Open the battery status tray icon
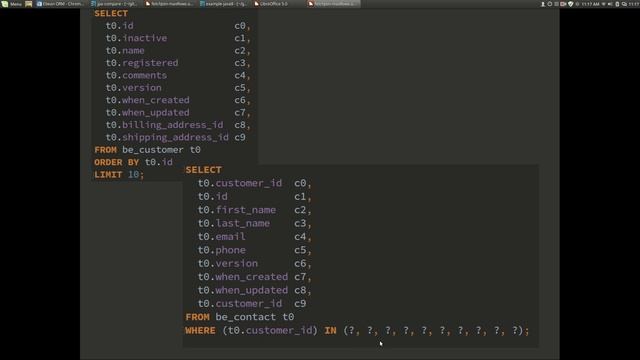The image size is (640, 360). (617, 4)
